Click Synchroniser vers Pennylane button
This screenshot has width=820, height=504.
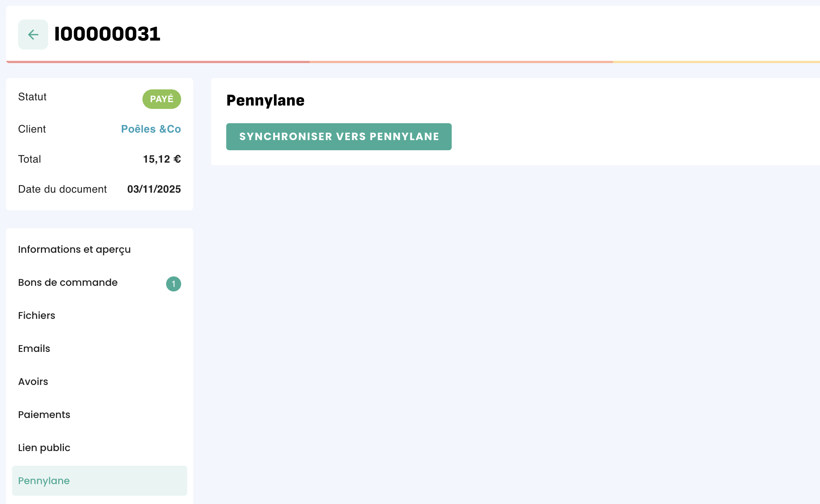point(339,137)
